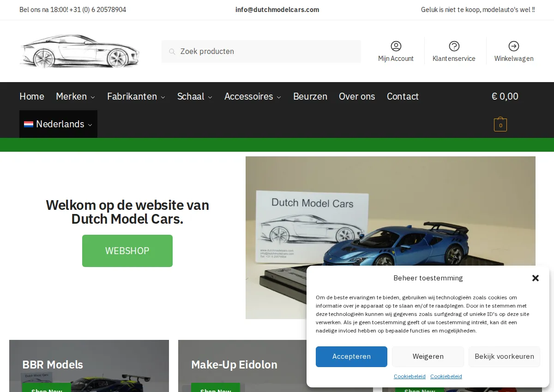This screenshot has height=392, width=554.
Task: Focus the Zoek producten search field
Action: (x=261, y=51)
